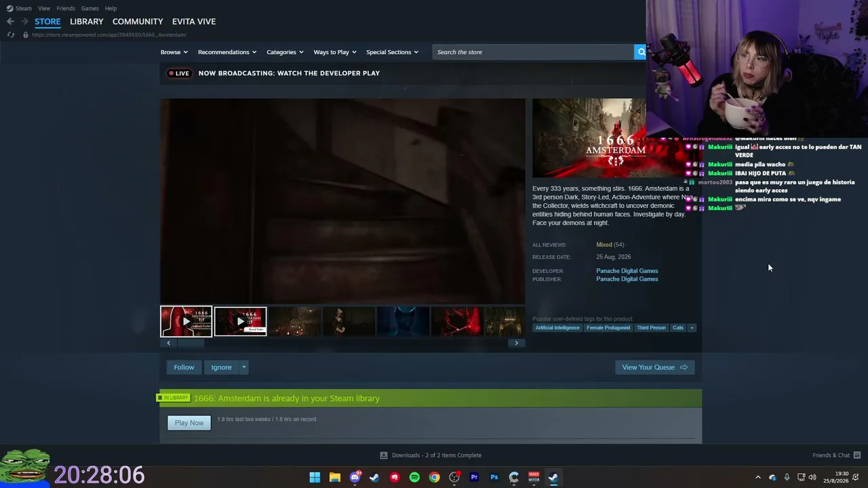This screenshot has width=868, height=488.
Task: Switch to the LIBRARY tab
Action: click(x=87, y=22)
